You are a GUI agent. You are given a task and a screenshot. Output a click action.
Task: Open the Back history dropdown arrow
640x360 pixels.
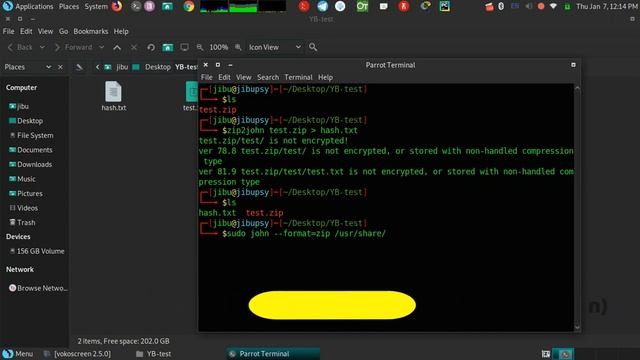pyautogui.click(x=42, y=47)
